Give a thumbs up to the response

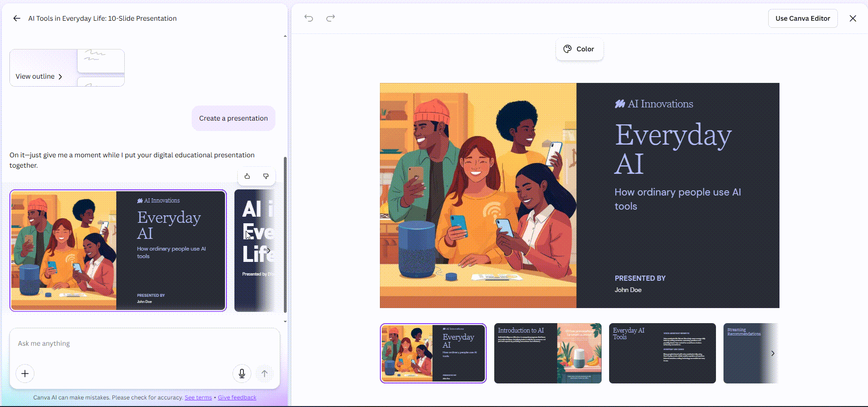click(x=247, y=176)
